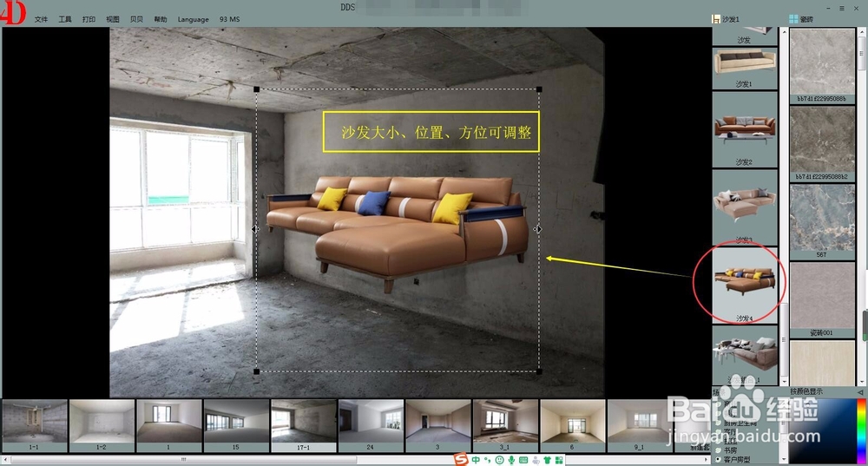This screenshot has width=868, height=466.
Task: Choose tile texture bb7d1f22995088b2
Action: 822,143
